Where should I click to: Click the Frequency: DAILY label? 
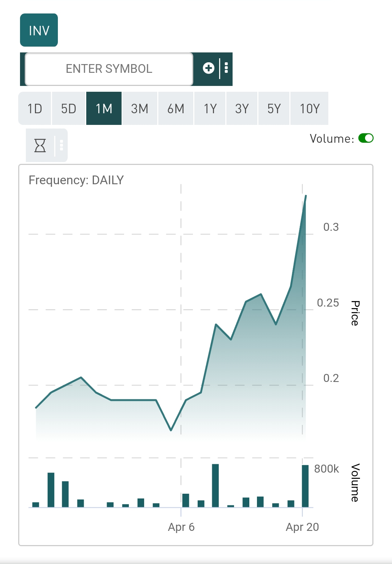pyautogui.click(x=76, y=180)
